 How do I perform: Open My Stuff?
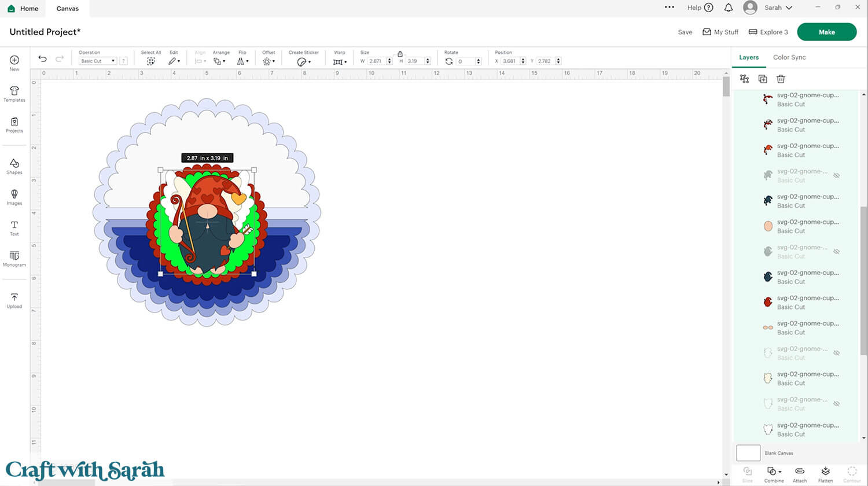click(x=720, y=32)
